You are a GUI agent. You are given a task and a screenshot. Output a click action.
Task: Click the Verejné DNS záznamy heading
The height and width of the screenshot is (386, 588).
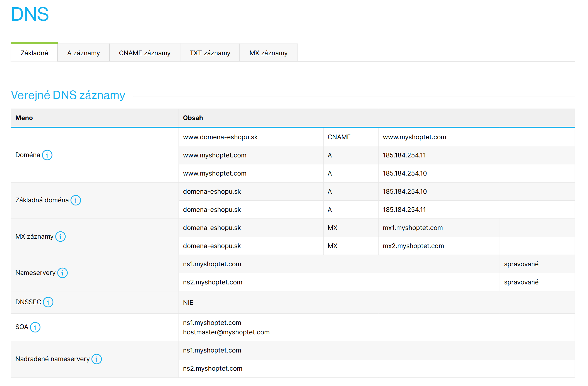click(x=68, y=95)
